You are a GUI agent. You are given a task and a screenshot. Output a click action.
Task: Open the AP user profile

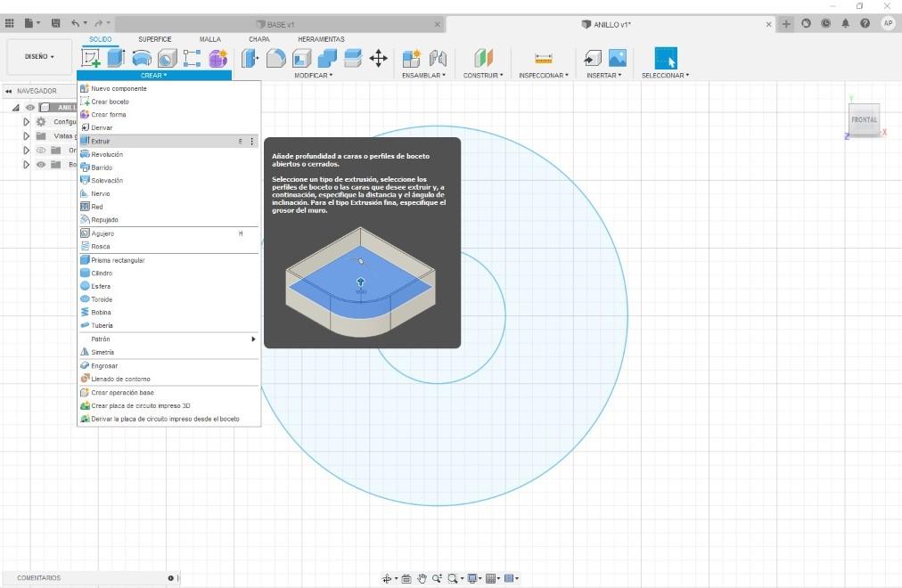pos(888,23)
